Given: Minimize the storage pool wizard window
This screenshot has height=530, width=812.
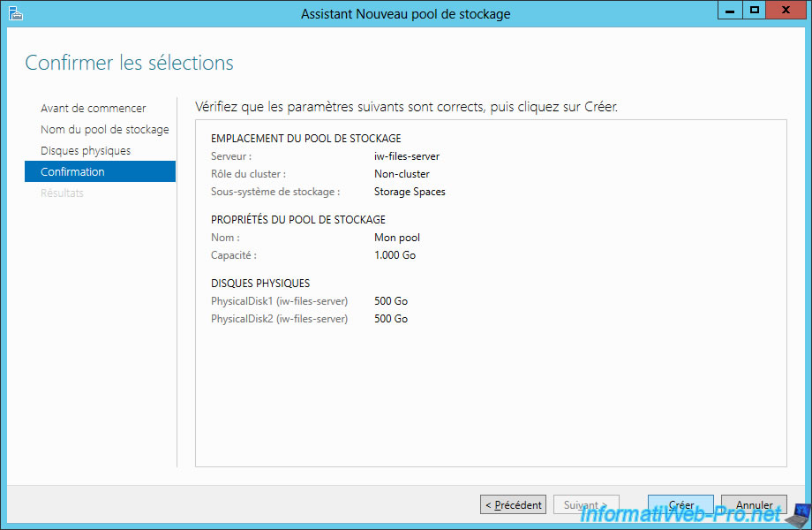Looking at the screenshot, I should [730, 11].
